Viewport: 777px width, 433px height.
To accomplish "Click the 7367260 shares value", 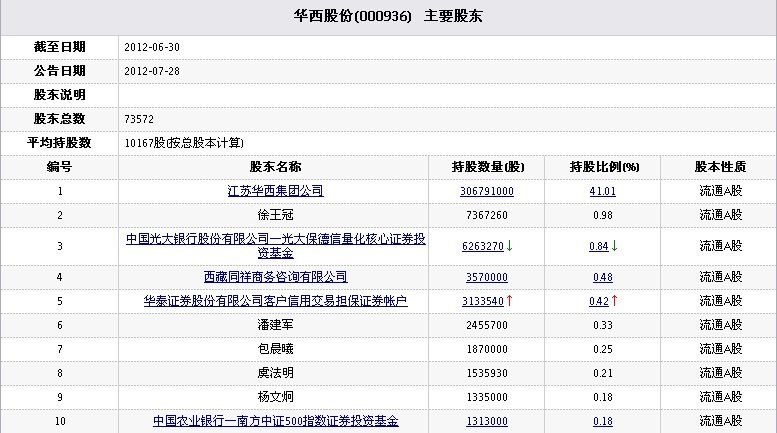I will coord(487,216).
